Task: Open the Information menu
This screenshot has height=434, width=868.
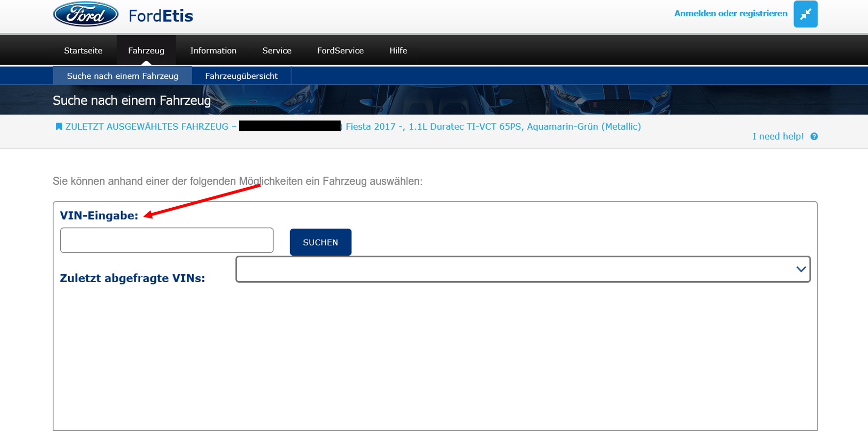Action: click(x=213, y=50)
